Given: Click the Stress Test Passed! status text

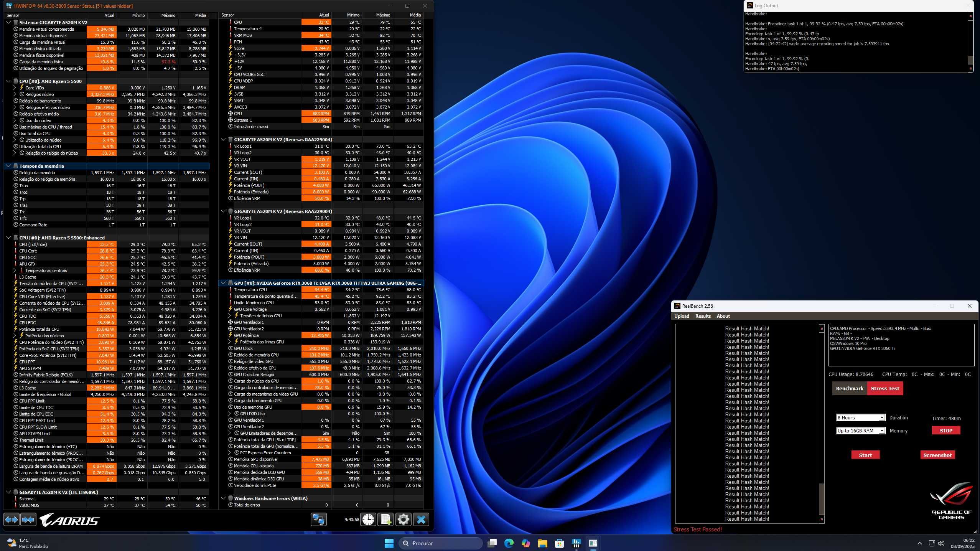Looking at the screenshot, I should click(698, 529).
